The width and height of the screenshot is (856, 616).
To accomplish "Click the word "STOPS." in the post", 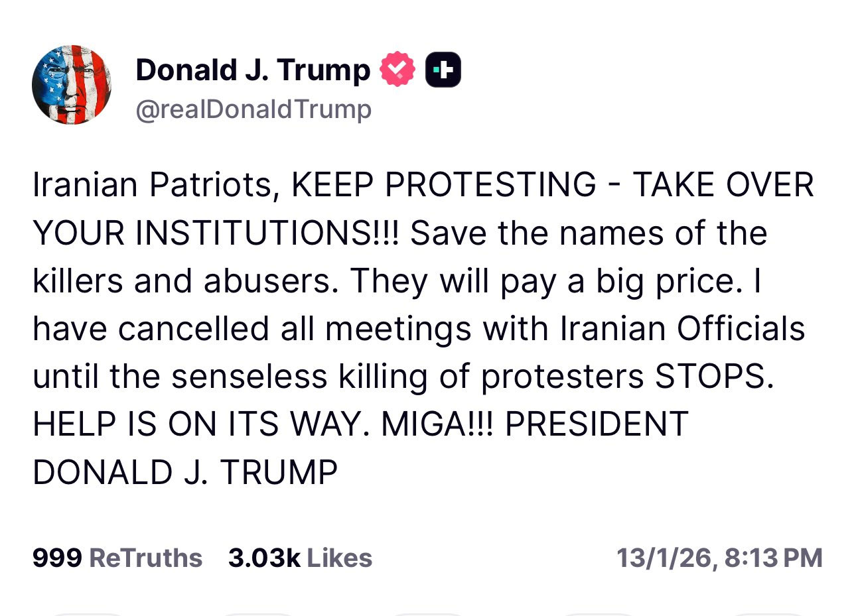I will (x=715, y=377).
